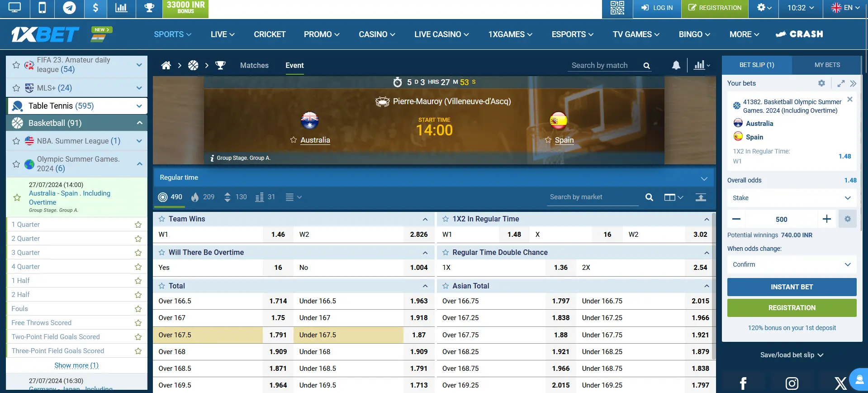Favorite the Team Wins market group
Screen dimensions: 868x393
point(162,219)
